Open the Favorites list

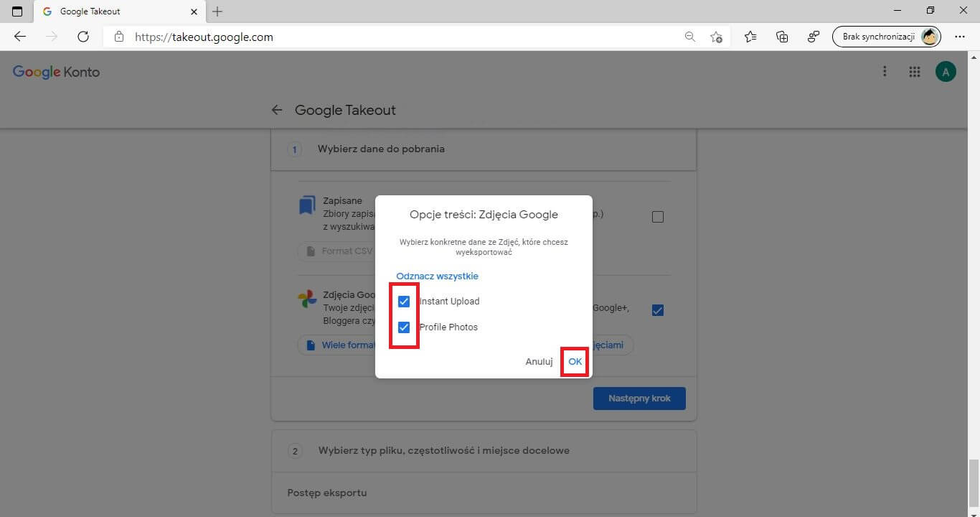tap(750, 37)
